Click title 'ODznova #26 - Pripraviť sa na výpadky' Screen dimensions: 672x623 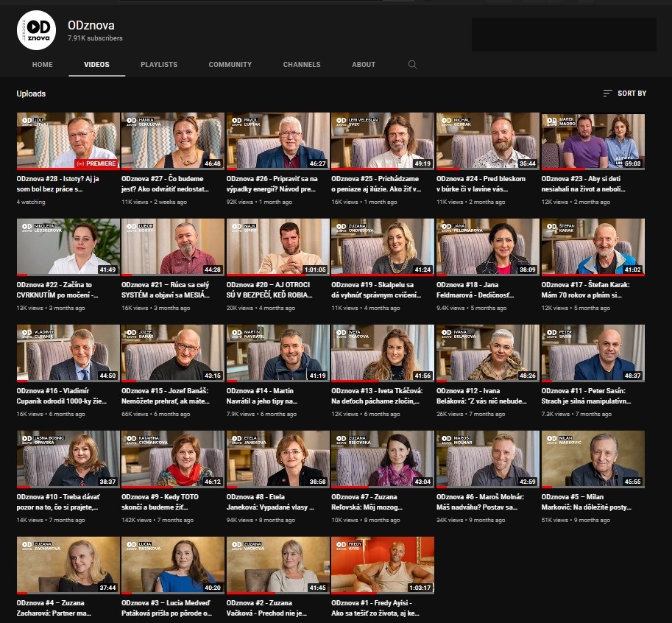pos(272,183)
